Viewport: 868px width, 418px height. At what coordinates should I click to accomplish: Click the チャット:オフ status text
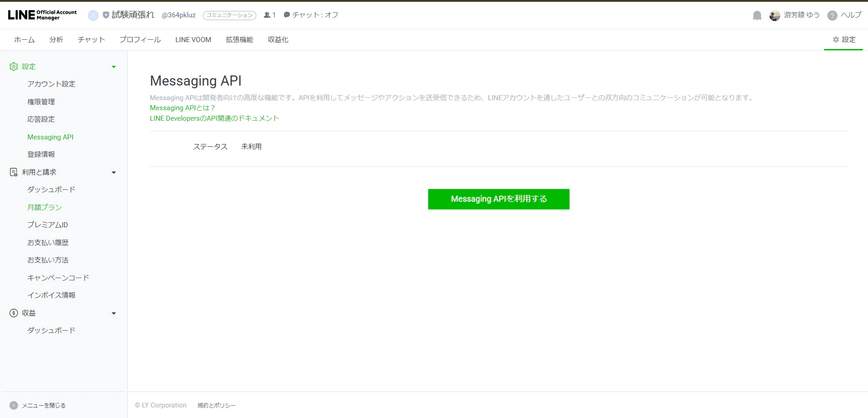click(315, 15)
